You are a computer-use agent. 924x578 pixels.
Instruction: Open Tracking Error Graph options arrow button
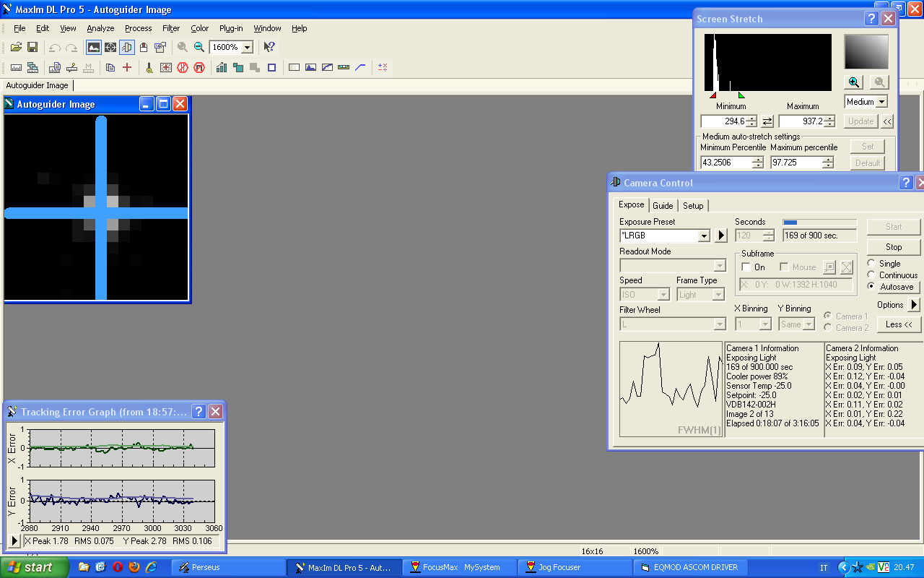click(x=13, y=540)
